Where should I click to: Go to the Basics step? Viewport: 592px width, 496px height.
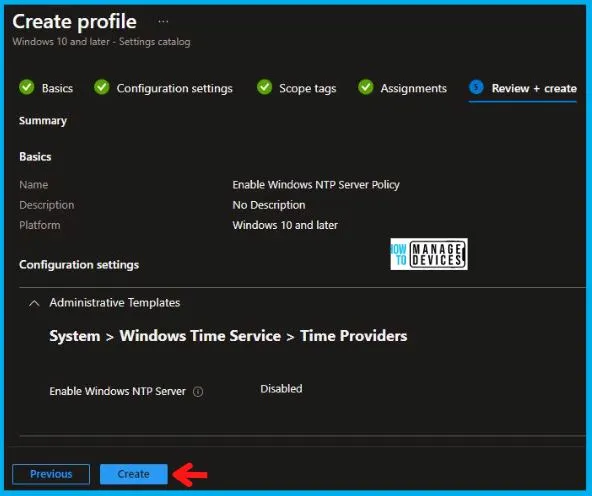57,88
